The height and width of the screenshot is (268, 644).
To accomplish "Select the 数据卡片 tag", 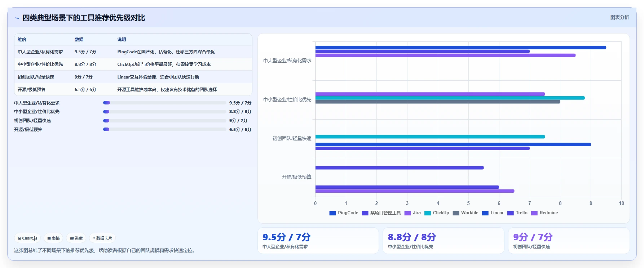I will point(102,238).
